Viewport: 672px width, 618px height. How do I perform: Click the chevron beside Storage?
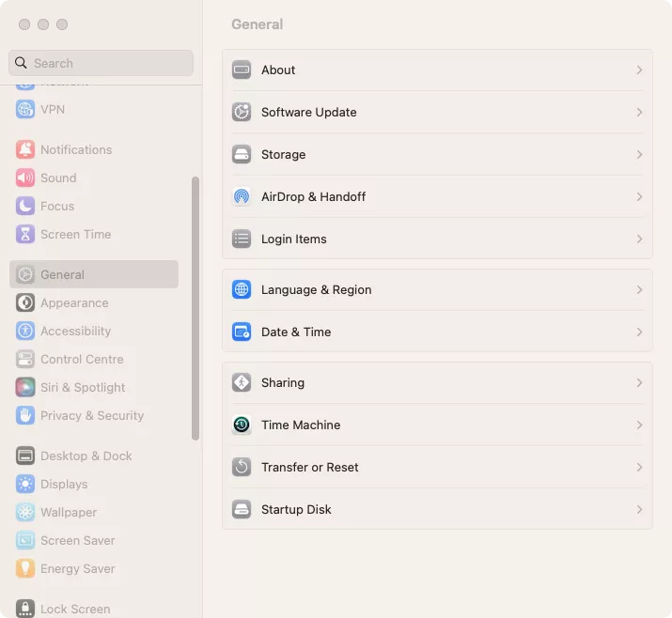tap(639, 154)
